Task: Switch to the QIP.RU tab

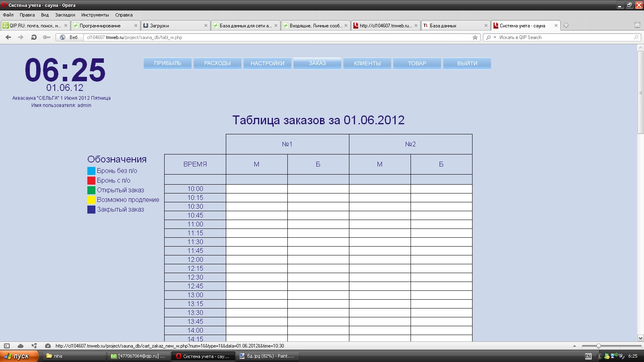Action: click(x=35, y=25)
